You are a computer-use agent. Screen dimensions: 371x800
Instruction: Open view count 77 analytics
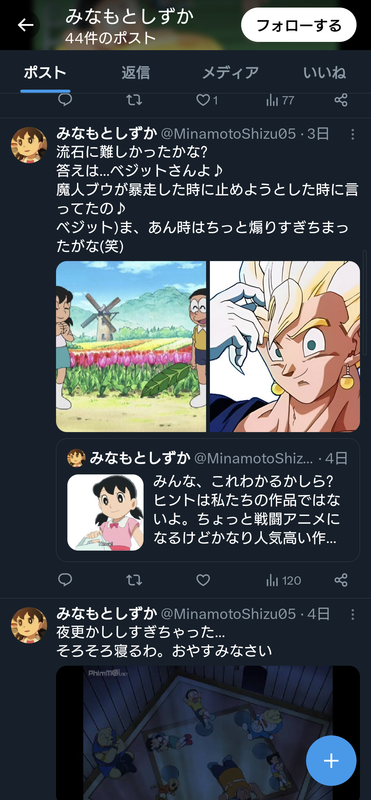280,100
